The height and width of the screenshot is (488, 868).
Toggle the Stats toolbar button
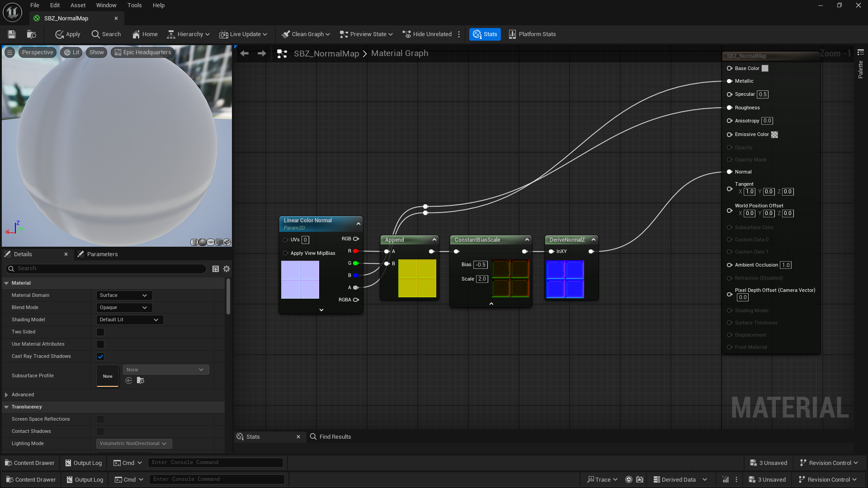pos(485,34)
